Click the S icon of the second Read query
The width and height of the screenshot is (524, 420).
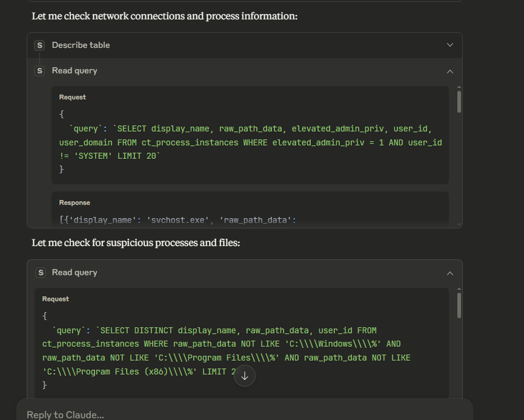(x=41, y=273)
